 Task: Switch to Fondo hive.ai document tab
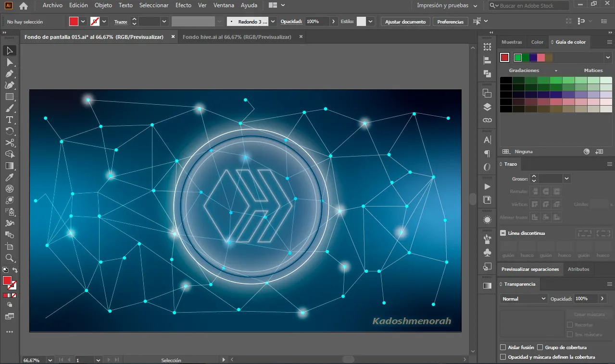[237, 37]
